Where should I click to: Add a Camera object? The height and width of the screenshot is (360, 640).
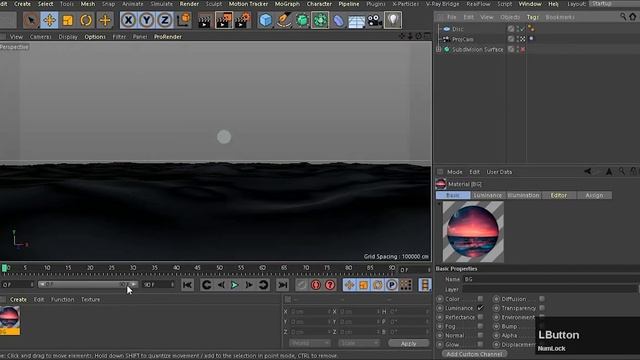[375, 20]
